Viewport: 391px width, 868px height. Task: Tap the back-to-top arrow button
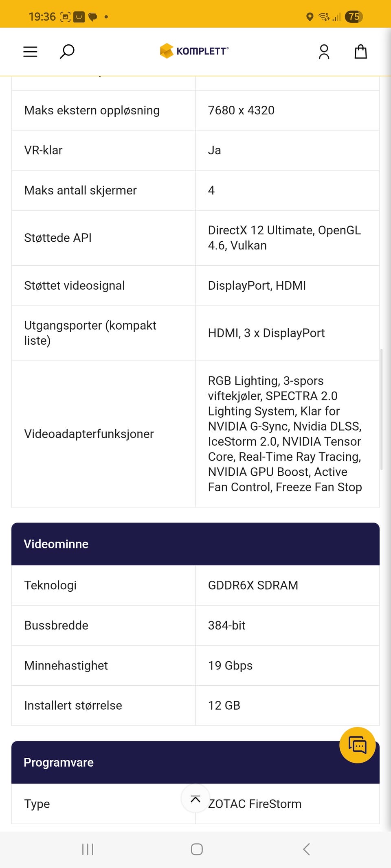tap(195, 798)
